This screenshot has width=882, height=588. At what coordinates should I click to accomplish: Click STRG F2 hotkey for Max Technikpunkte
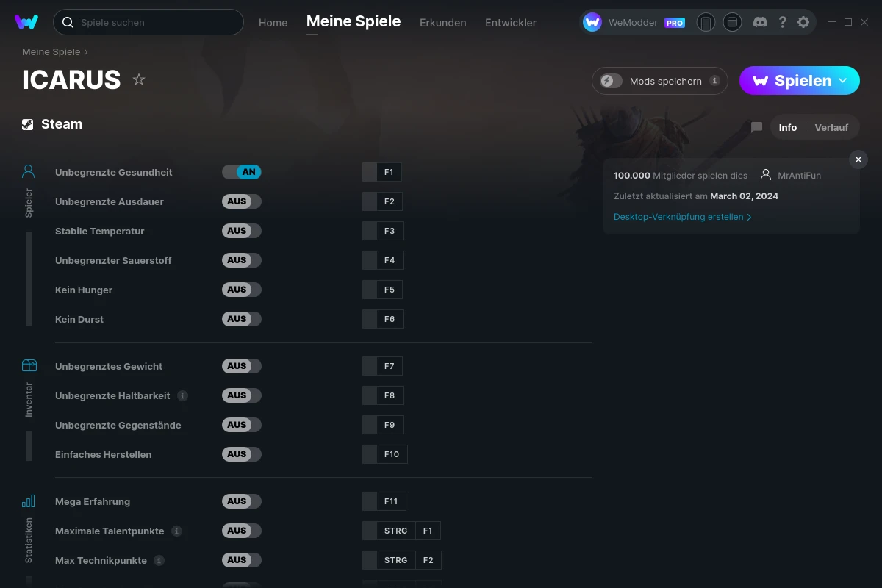(x=402, y=560)
